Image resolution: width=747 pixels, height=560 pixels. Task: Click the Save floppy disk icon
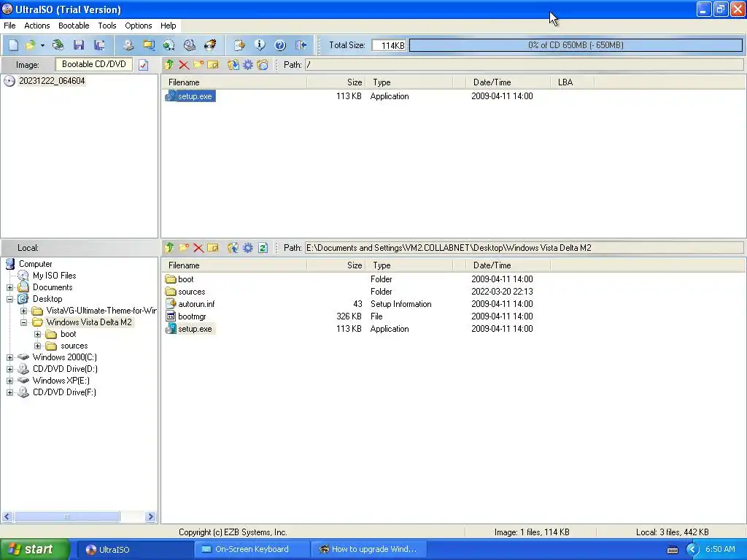pos(79,45)
